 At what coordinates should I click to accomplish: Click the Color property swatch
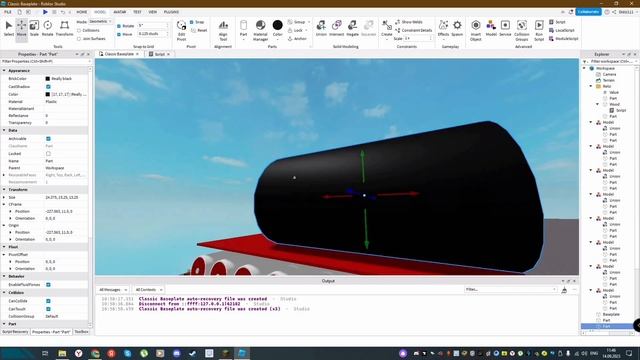(x=48, y=94)
